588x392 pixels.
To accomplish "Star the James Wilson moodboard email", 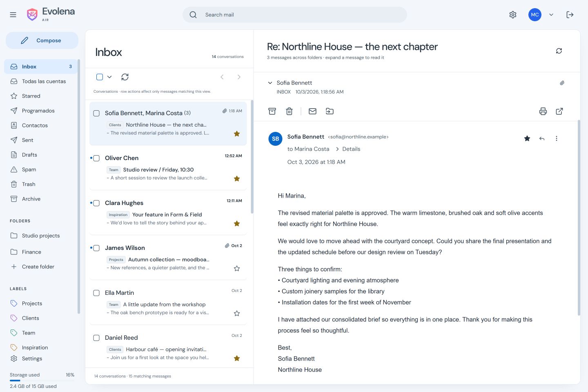I will coord(237,268).
